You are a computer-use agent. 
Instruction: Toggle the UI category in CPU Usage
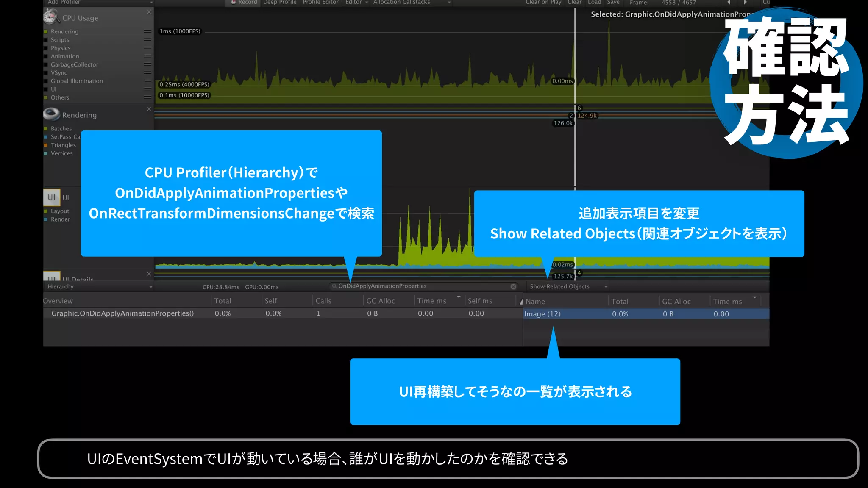[x=46, y=89]
